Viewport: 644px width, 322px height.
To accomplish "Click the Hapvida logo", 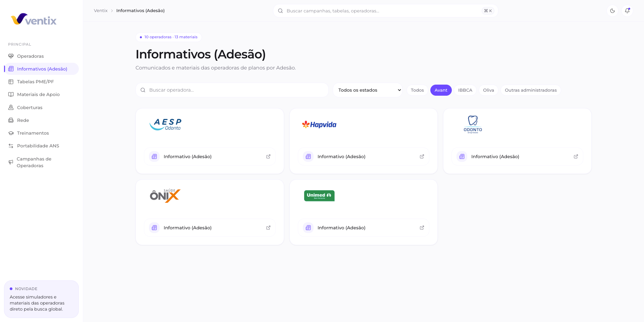I will tap(319, 125).
